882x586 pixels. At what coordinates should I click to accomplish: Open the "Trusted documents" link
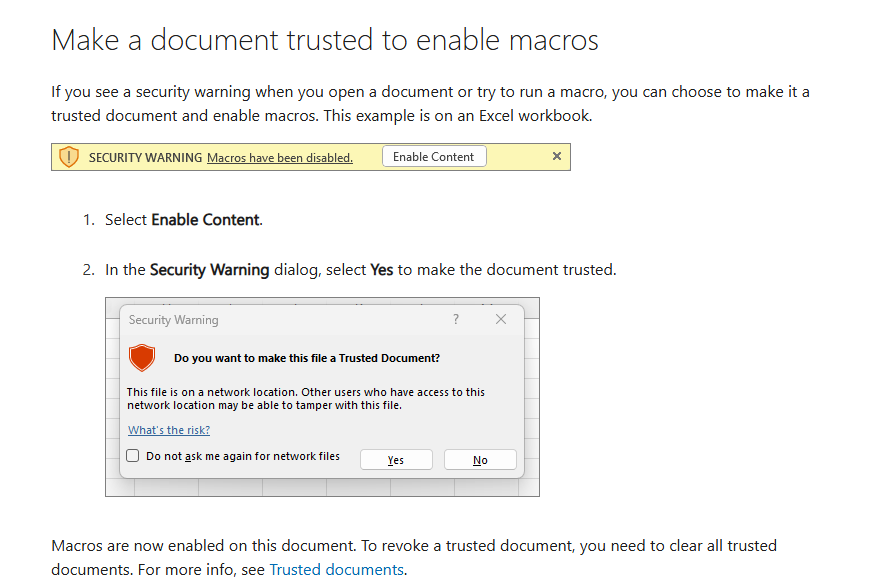point(337,568)
